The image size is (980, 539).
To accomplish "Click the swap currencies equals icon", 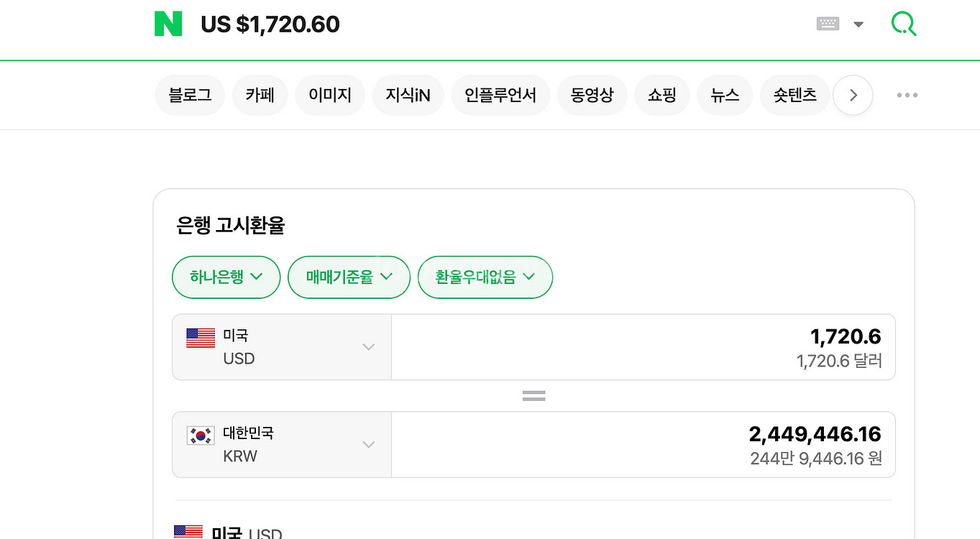I will [533, 395].
